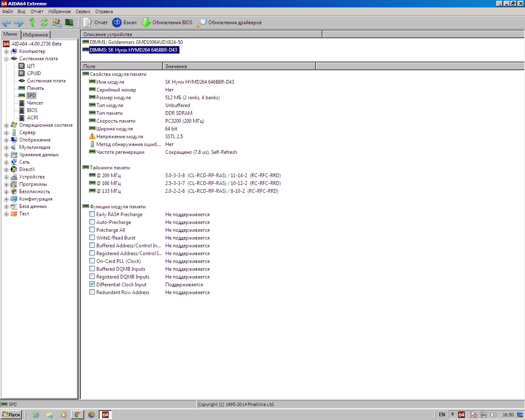The height and width of the screenshot is (420, 525).
Task: Toggle the Write1/Read Burst checkbox
Action: point(92,237)
